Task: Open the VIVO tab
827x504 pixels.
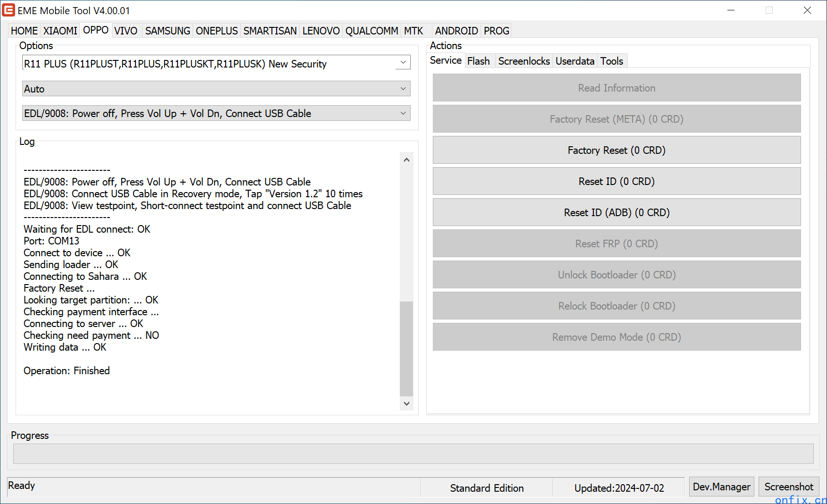Action: (126, 31)
